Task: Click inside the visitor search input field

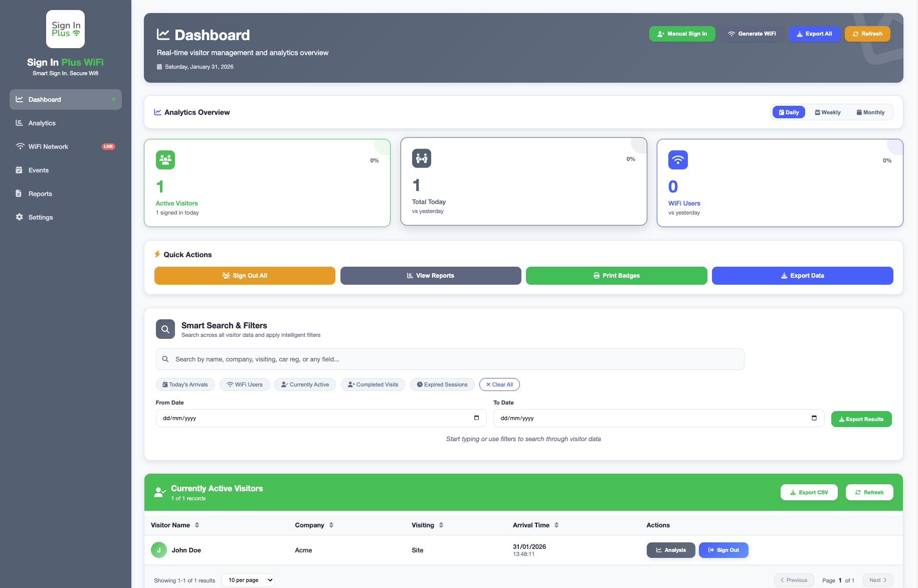Action: click(449, 359)
